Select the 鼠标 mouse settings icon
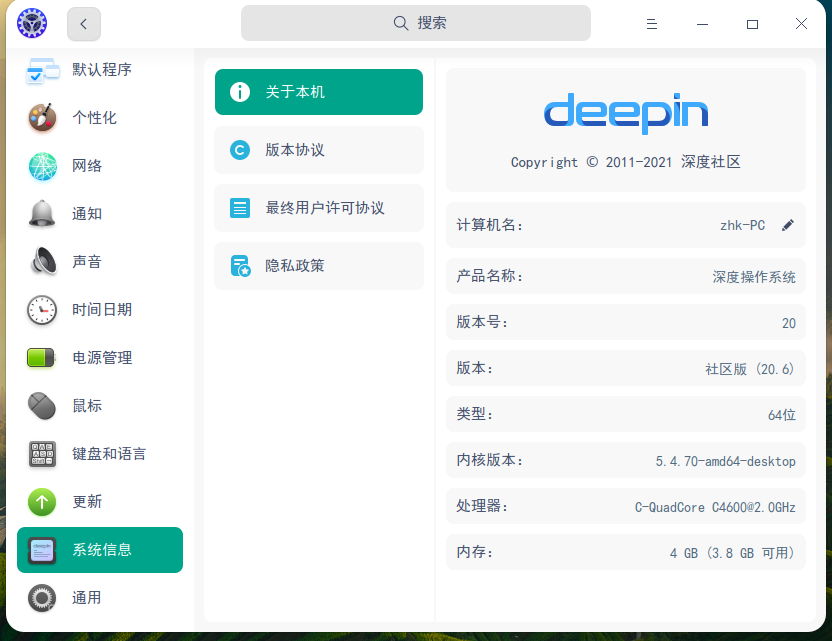 click(x=40, y=405)
